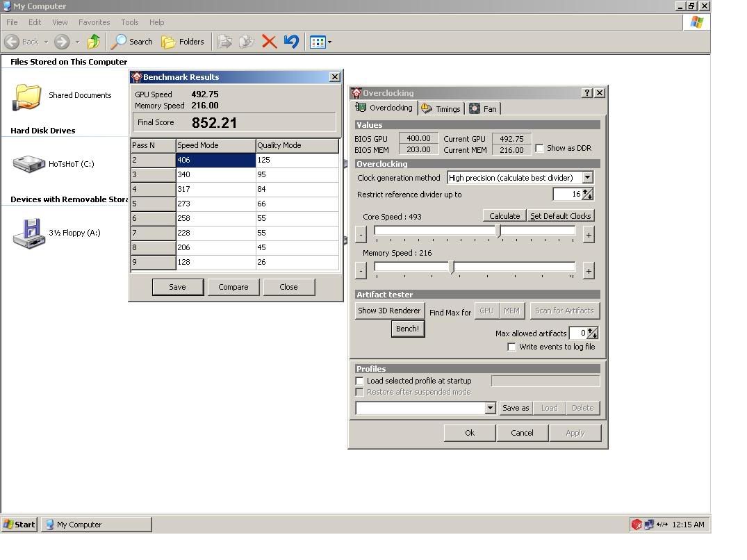The width and height of the screenshot is (747, 560).
Task: Click the Up folder toolbar icon
Action: pos(94,42)
